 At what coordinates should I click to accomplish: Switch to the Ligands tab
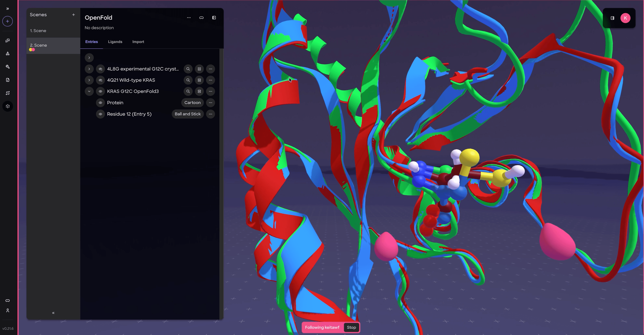115,42
